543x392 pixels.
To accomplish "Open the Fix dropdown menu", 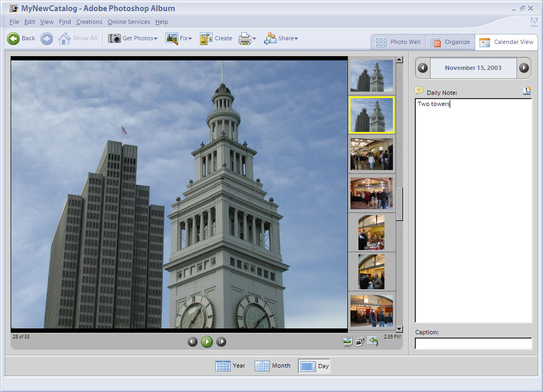I will coord(179,38).
